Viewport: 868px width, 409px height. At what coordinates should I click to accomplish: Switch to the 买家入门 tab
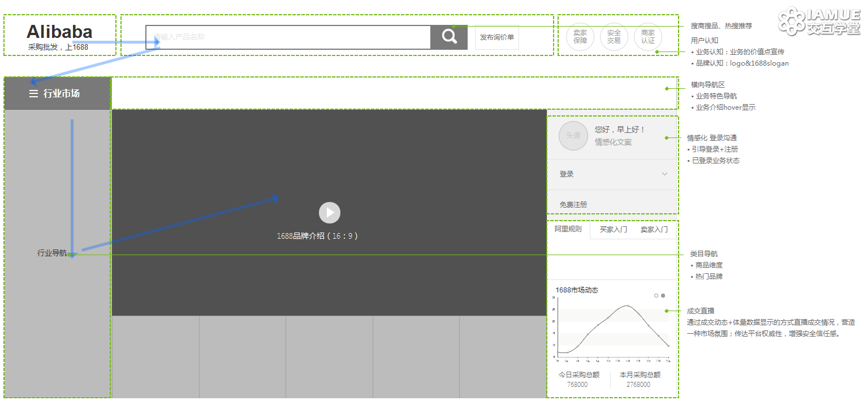point(613,230)
